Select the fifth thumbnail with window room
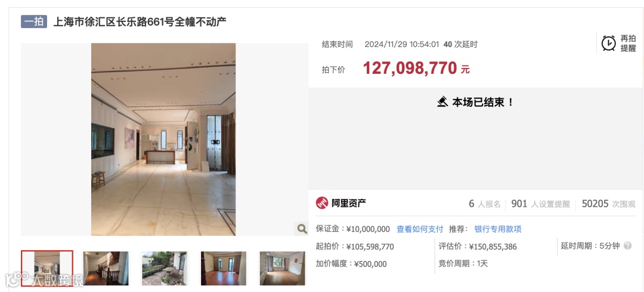 [x=282, y=268]
